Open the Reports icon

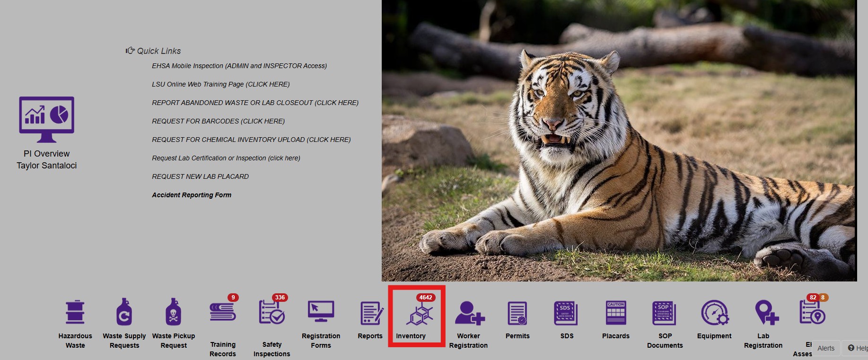(370, 313)
